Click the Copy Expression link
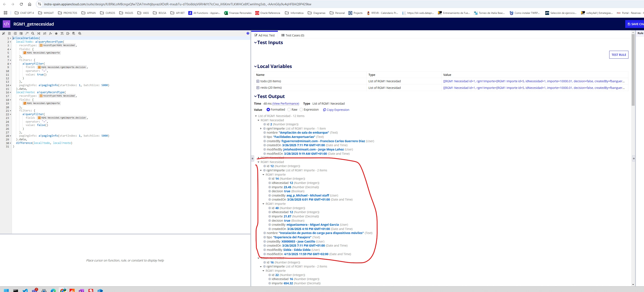This screenshot has height=292, width=644. coord(336,110)
